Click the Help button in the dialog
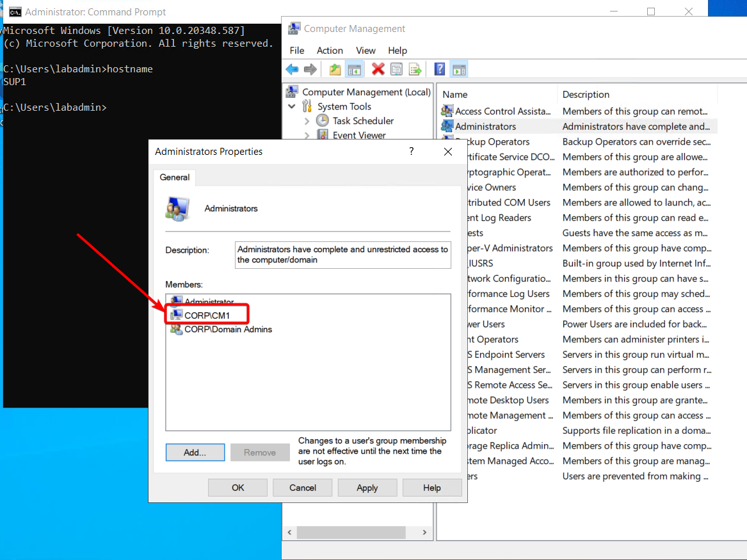 tap(432, 488)
